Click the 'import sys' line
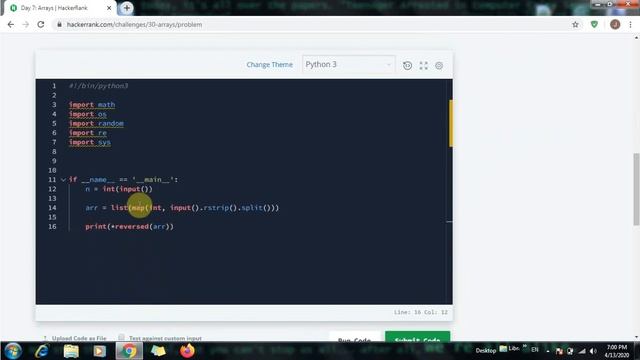This screenshot has width=640, height=360. coord(90,142)
